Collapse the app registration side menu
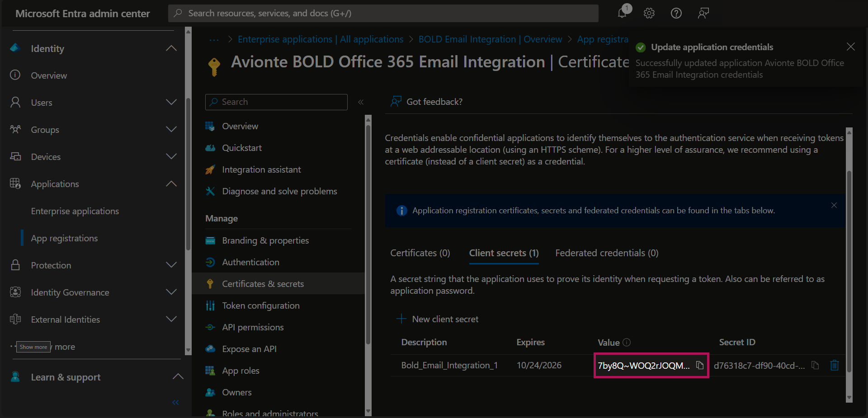Image resolution: width=868 pixels, height=418 pixels. (361, 102)
